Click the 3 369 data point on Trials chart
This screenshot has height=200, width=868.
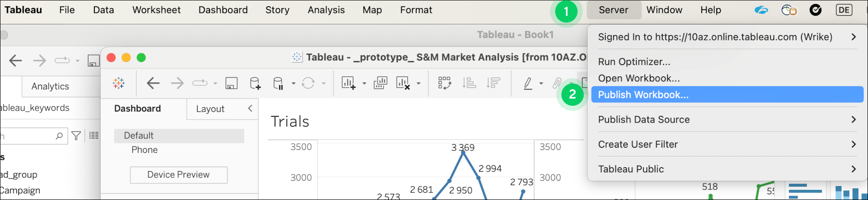(x=463, y=153)
